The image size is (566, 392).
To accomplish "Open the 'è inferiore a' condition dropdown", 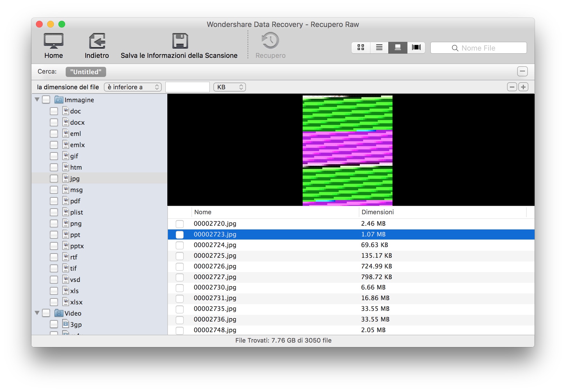I will click(x=133, y=87).
